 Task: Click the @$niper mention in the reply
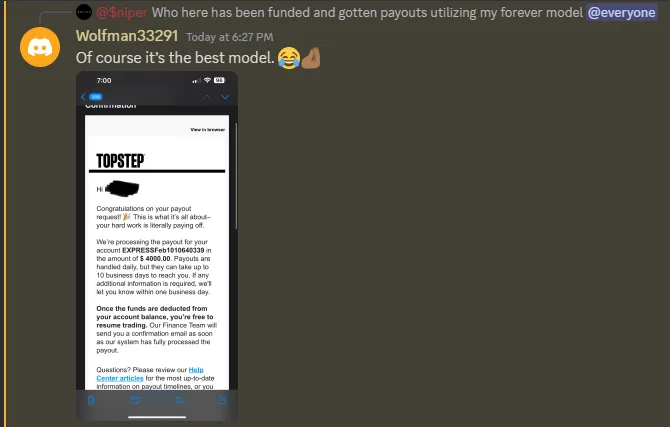click(x=122, y=12)
